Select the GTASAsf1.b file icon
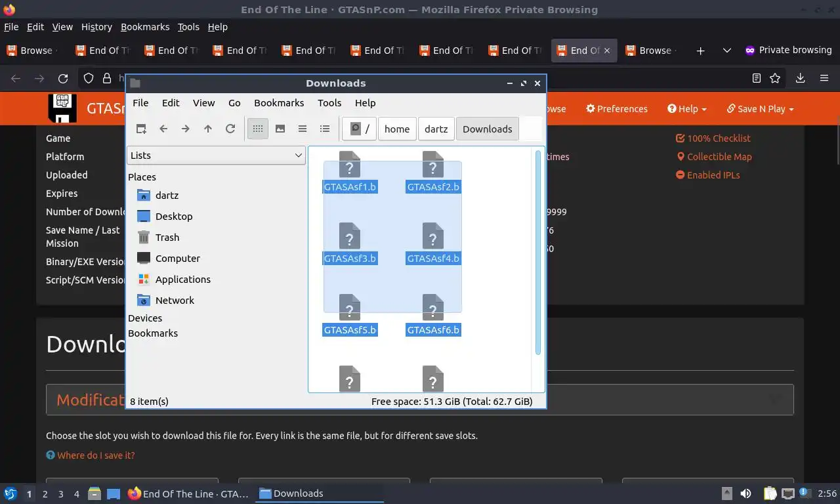This screenshot has width=840, height=504. click(350, 165)
